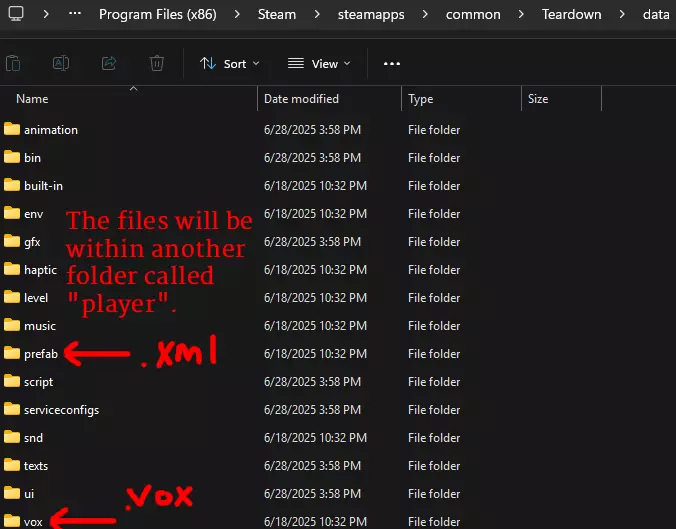Image resolution: width=676 pixels, height=529 pixels.
Task: Click the This PC monitor icon
Action: (x=16, y=14)
